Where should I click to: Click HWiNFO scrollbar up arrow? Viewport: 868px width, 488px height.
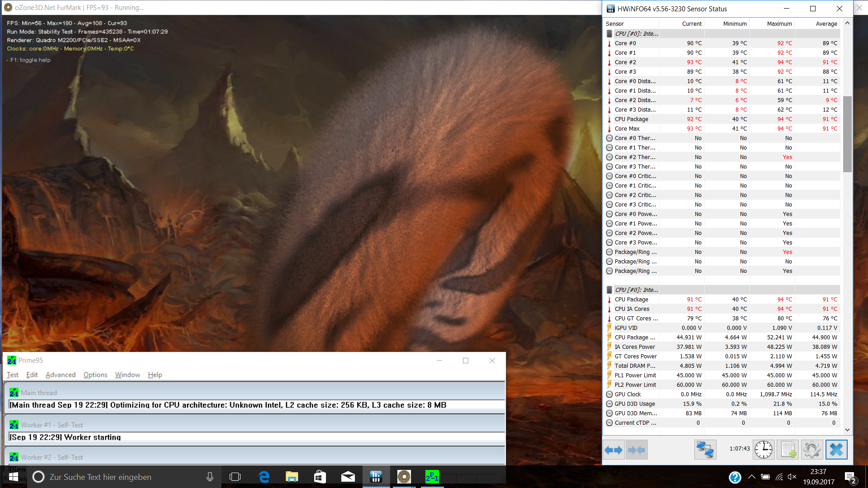click(847, 23)
